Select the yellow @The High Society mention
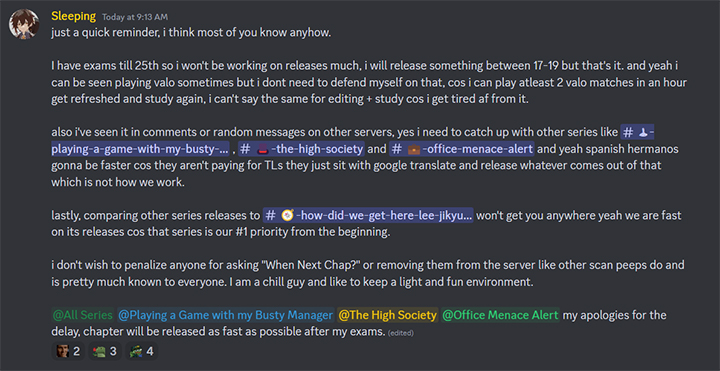The height and width of the screenshot is (371, 720). (x=388, y=315)
